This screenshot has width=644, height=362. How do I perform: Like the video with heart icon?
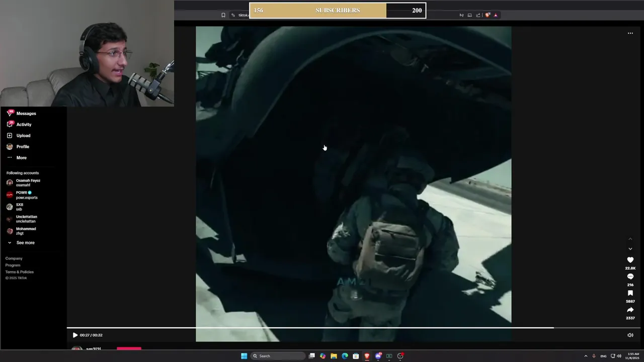tap(630, 260)
